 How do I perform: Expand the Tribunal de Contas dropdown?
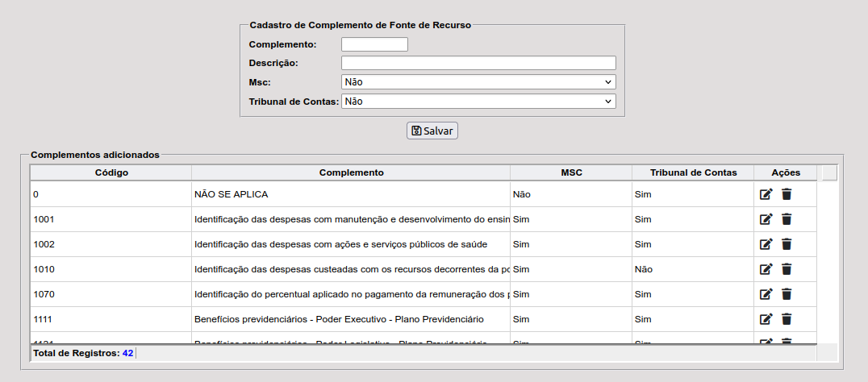pyautogui.click(x=478, y=102)
